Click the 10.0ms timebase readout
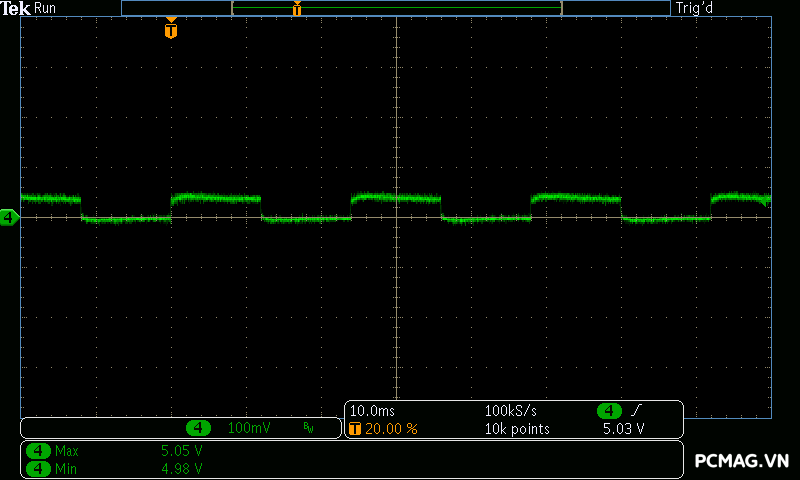 tap(371, 411)
